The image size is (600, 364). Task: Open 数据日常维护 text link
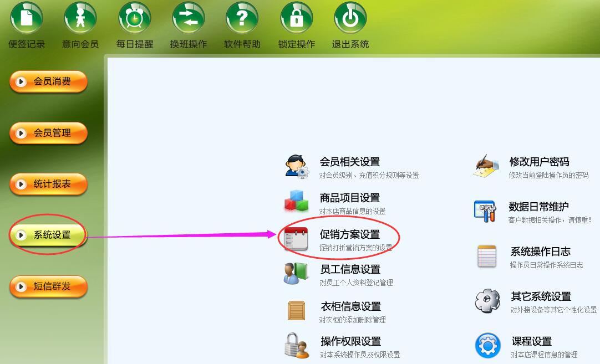pos(539,207)
